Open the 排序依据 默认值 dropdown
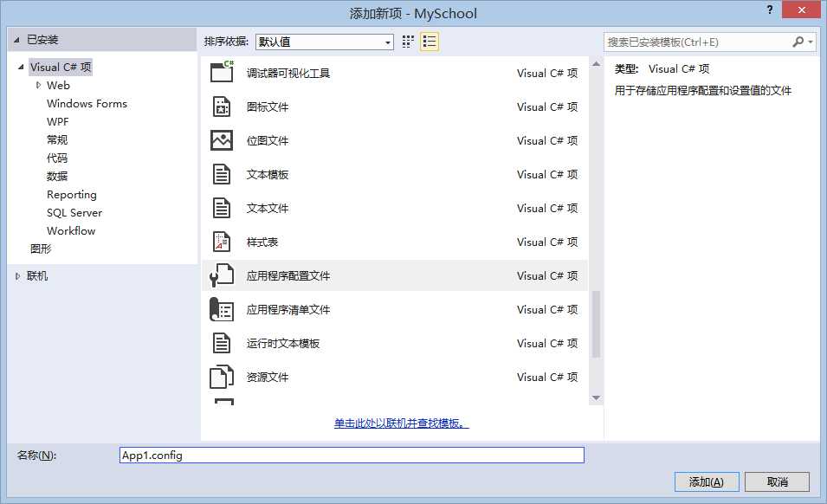 coord(325,42)
